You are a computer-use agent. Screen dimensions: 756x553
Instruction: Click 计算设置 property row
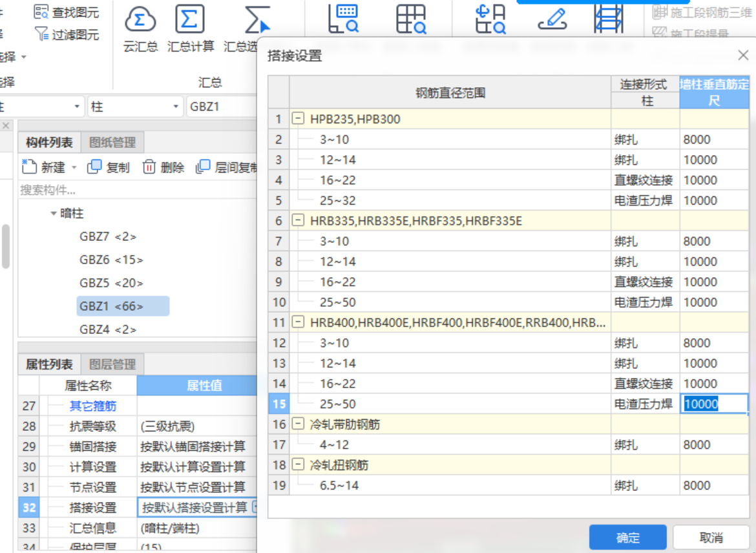point(138,466)
